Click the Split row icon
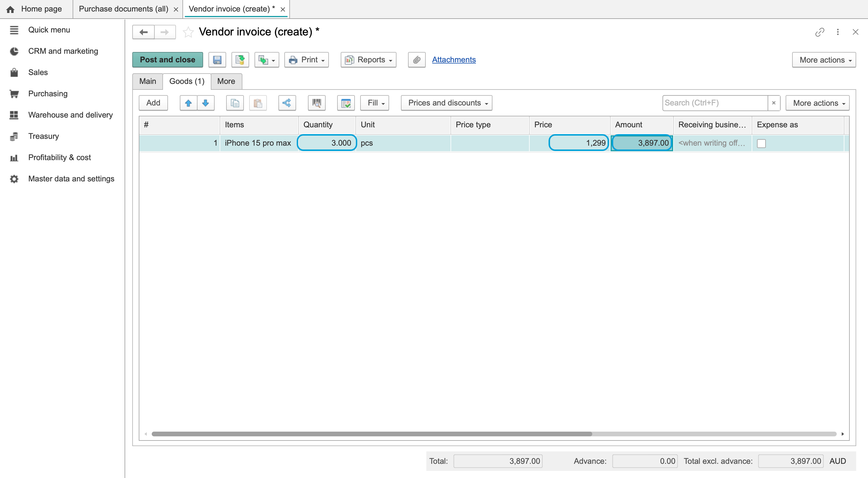This screenshot has width=868, height=478. coord(287,103)
